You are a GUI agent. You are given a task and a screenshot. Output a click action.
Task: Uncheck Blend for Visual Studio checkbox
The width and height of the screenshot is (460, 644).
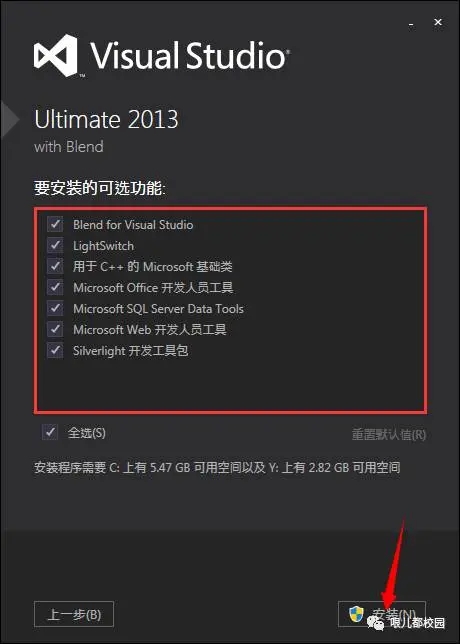point(55,225)
